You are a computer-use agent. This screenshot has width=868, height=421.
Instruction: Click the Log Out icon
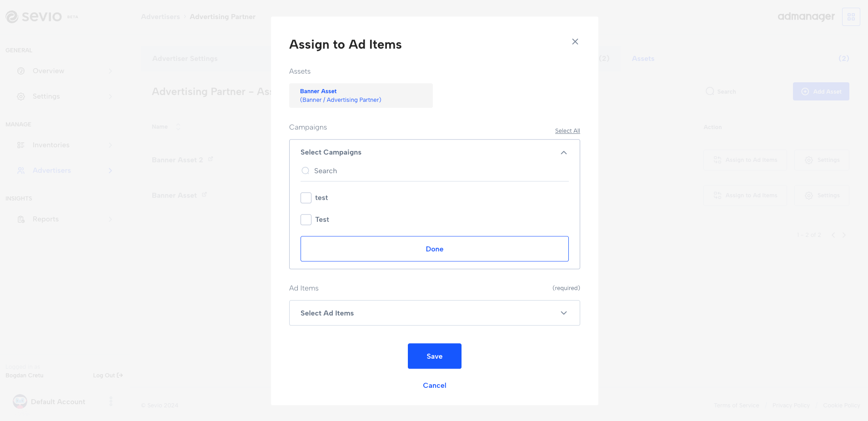tap(120, 376)
